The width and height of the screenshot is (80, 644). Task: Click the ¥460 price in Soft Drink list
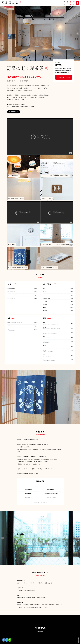click(71, 307)
